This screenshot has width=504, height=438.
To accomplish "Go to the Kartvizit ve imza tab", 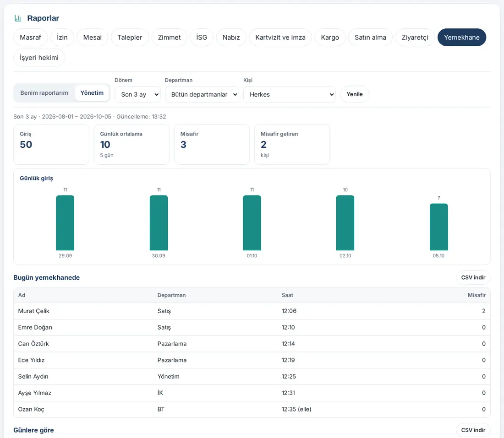I will coord(280,37).
